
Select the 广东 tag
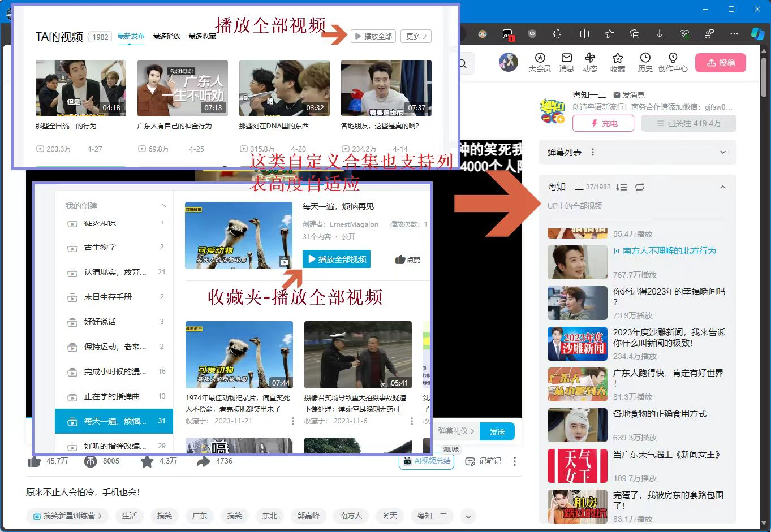click(x=200, y=516)
